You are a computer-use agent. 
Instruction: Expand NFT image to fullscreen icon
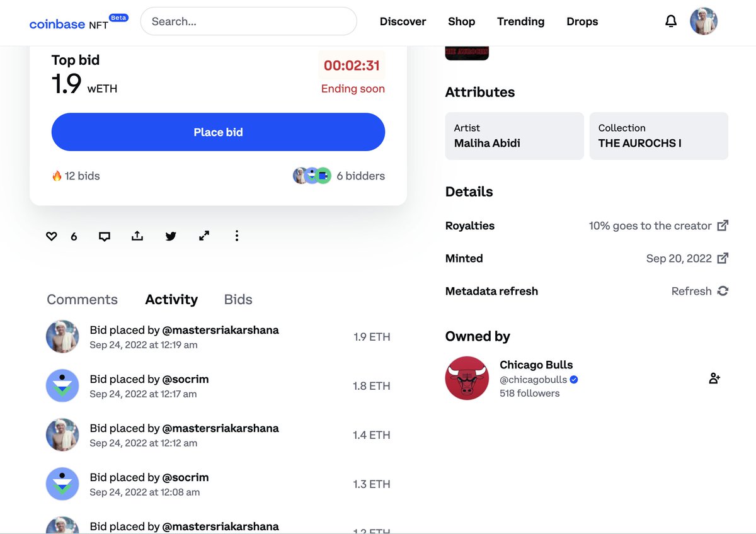[x=204, y=236]
